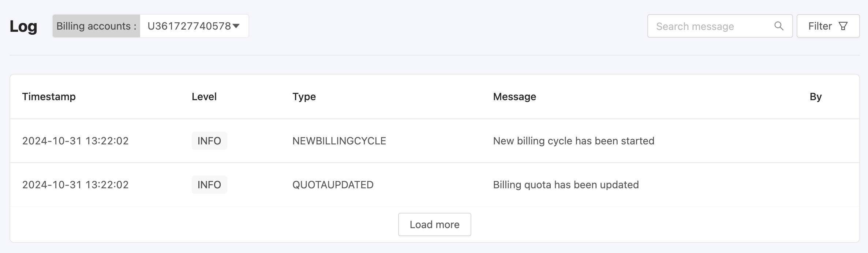The image size is (868, 253).
Task: Click the Billing accounts label
Action: point(96,26)
